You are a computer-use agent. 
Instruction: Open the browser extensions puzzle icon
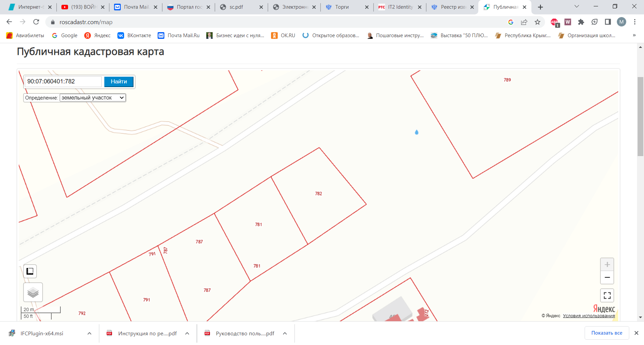581,22
